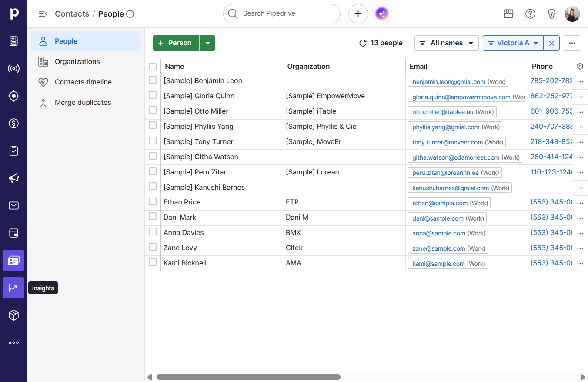Click the scroll left arrow

coord(150,377)
